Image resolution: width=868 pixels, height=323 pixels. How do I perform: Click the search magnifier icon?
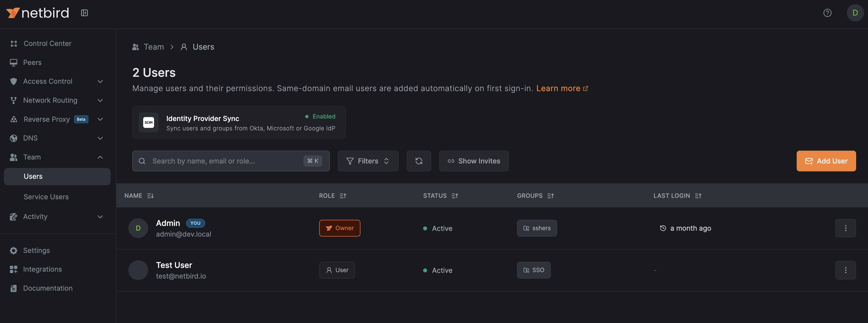coord(142,161)
